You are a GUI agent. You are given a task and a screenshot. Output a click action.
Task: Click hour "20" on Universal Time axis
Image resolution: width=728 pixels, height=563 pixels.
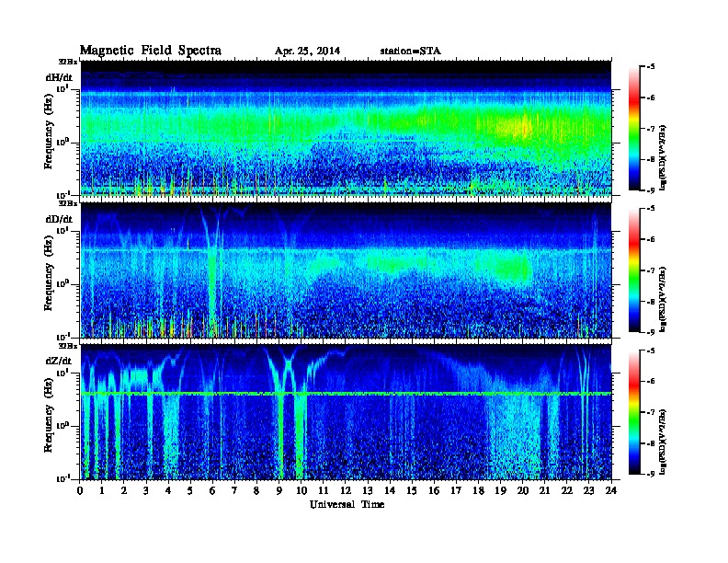523,490
